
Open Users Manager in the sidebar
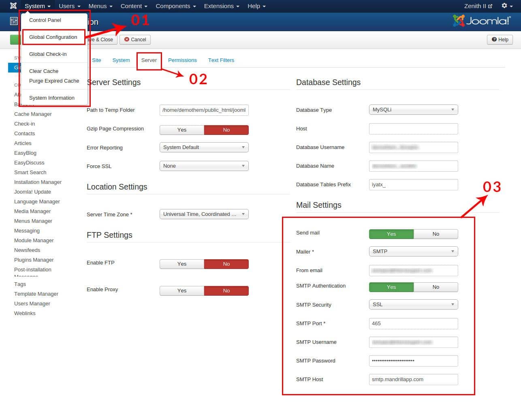(x=32, y=303)
